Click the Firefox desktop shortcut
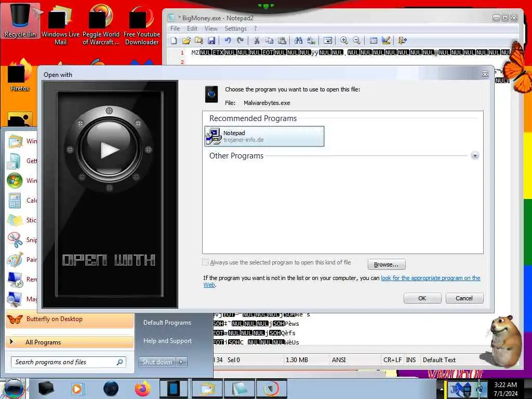532x399 pixels. tap(20, 76)
